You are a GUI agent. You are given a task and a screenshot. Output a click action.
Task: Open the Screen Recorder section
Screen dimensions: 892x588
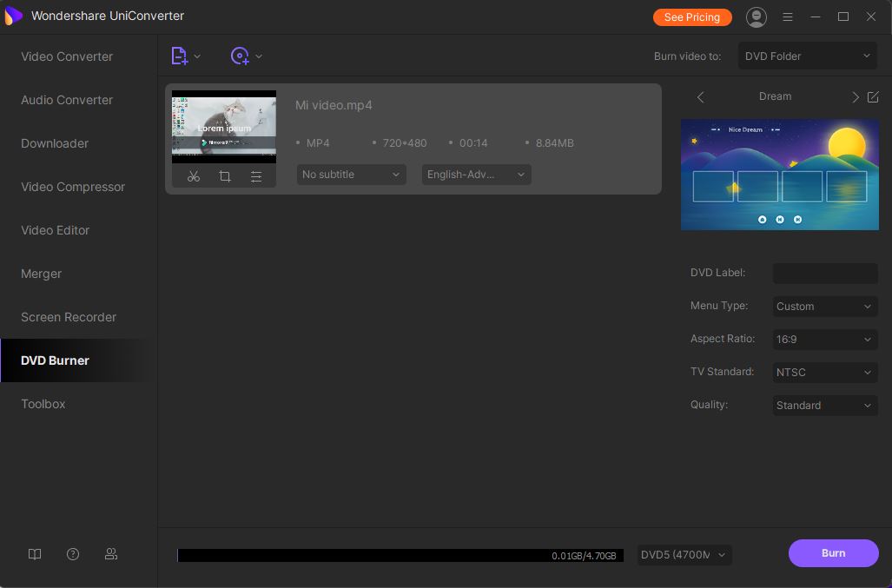[x=69, y=317]
